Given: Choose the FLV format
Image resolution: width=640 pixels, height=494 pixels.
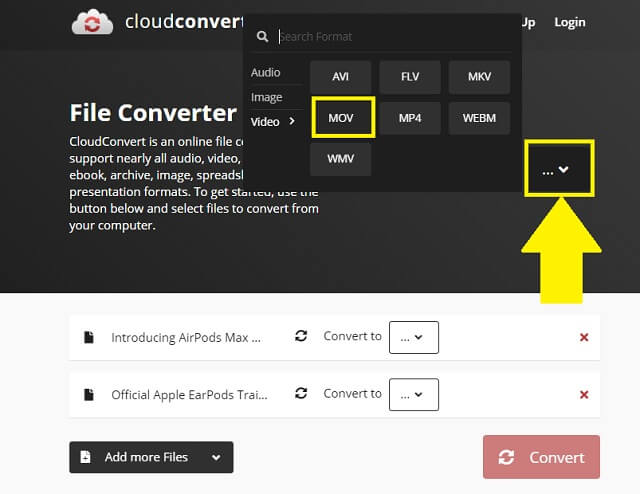Looking at the screenshot, I should click(x=410, y=77).
